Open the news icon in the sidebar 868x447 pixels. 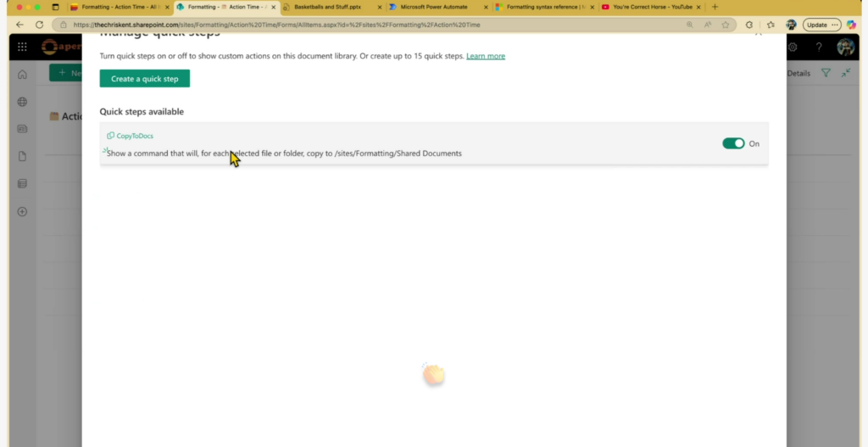click(22, 129)
